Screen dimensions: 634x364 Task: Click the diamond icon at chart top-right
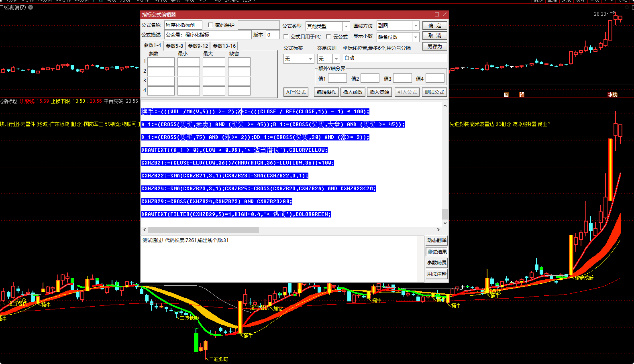point(627,8)
